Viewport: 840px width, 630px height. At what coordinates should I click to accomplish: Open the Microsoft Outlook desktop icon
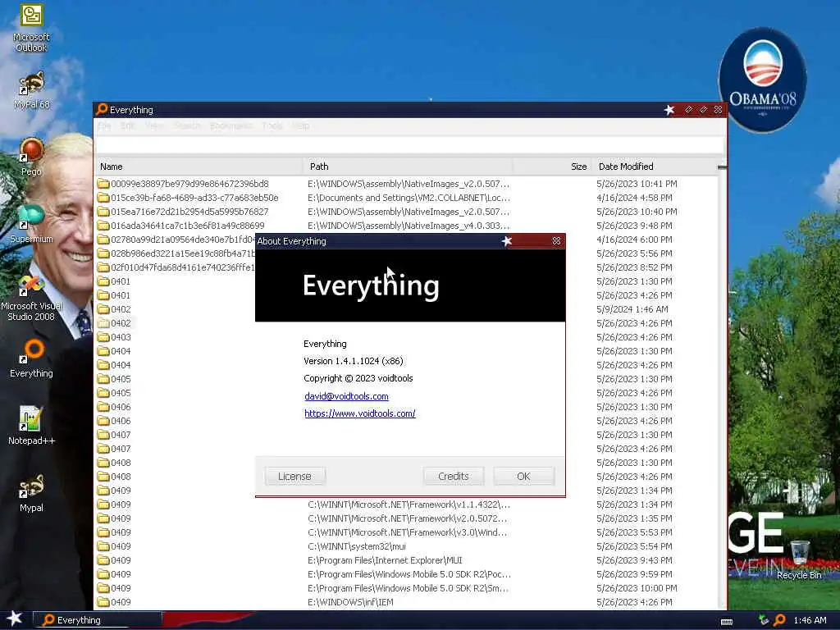pos(31,28)
